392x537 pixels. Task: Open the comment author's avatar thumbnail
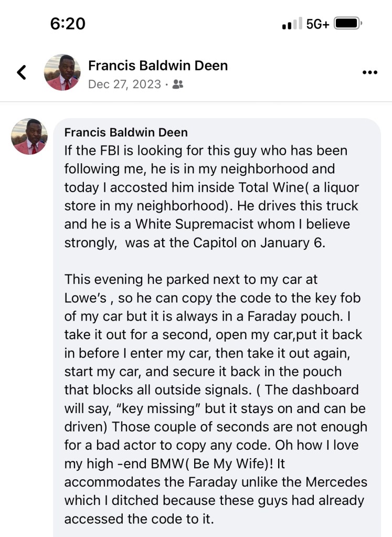tap(29, 136)
